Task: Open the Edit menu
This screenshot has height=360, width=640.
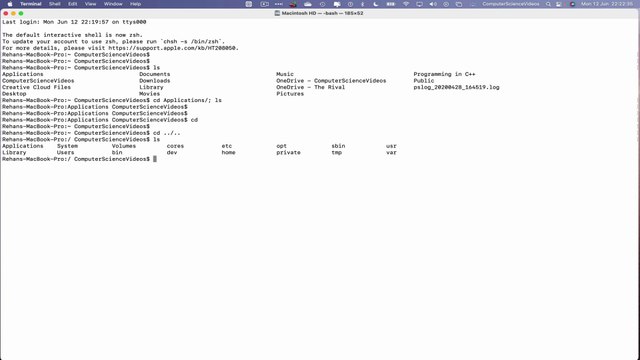Action: 73,4
